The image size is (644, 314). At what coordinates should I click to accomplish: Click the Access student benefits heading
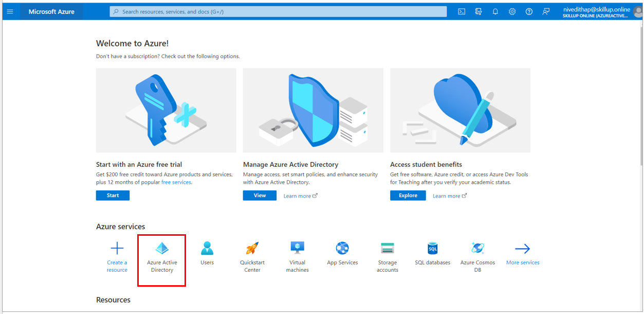pos(426,165)
